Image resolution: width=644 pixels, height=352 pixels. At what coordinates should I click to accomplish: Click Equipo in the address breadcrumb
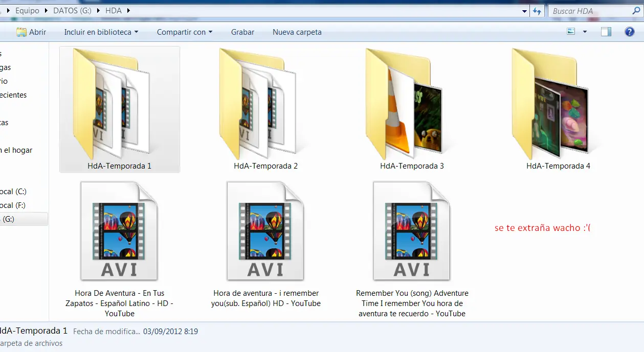coord(27,10)
